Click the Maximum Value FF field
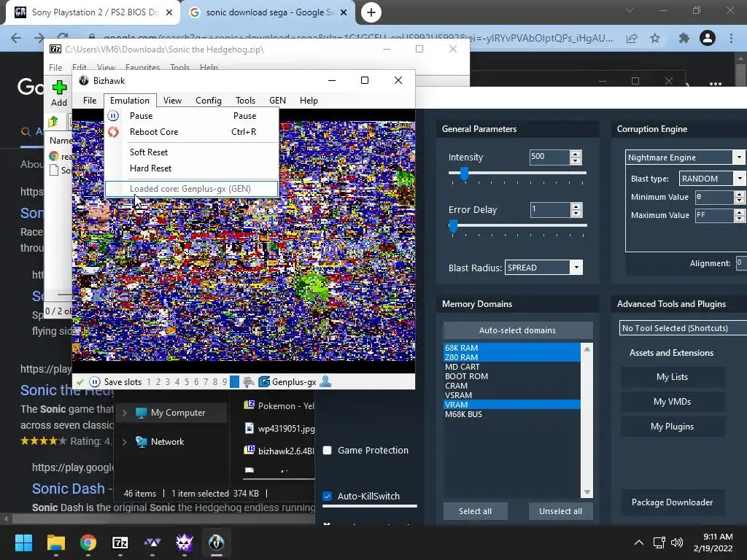Screen dimensions: 747x560 (714, 215)
